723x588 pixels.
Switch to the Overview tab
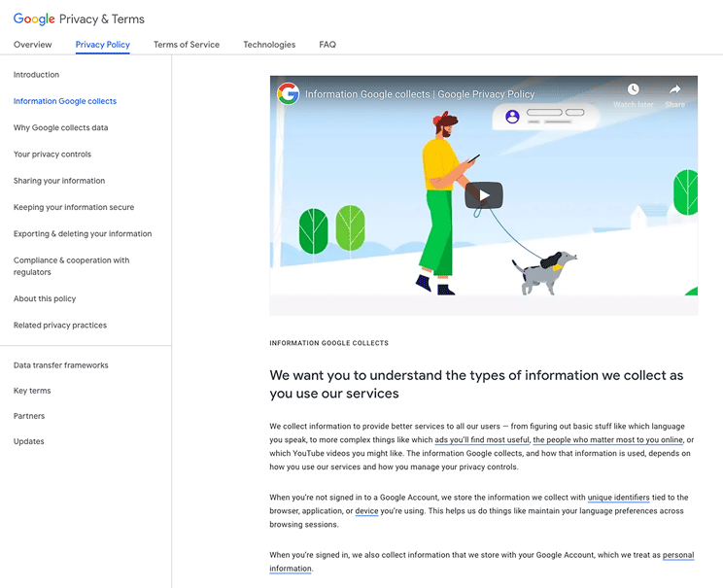(x=33, y=45)
